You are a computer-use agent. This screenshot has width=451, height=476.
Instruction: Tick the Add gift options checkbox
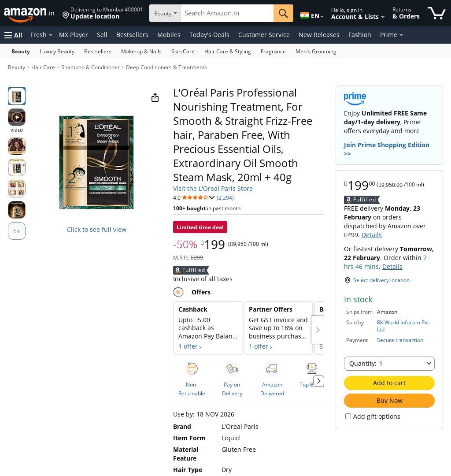348,416
